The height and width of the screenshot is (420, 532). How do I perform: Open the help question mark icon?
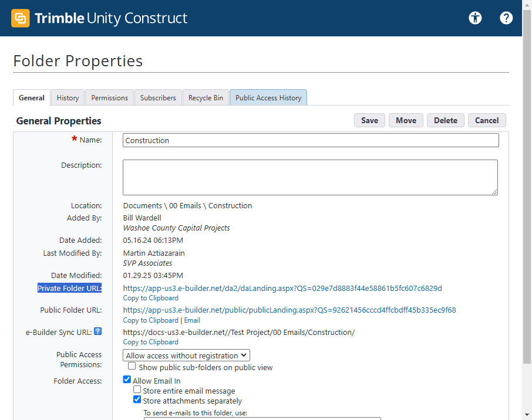(x=506, y=18)
